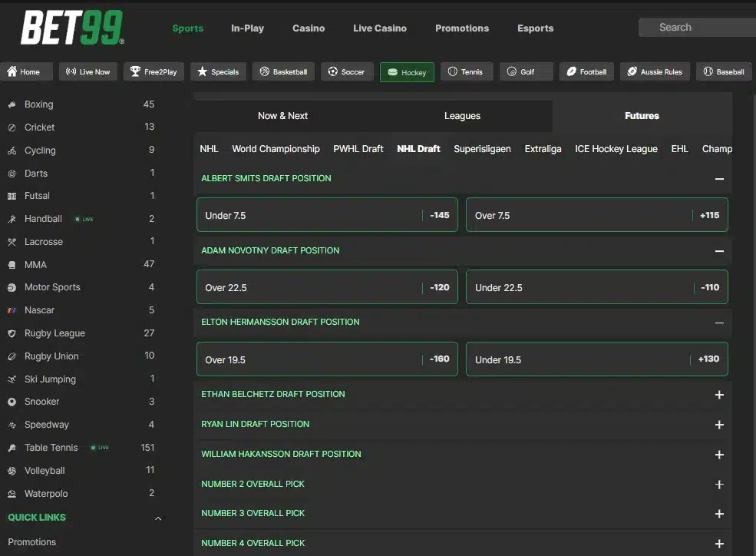Viewport: 756px width, 556px height.
Task: Click the Golf ball icon
Action: click(x=512, y=71)
